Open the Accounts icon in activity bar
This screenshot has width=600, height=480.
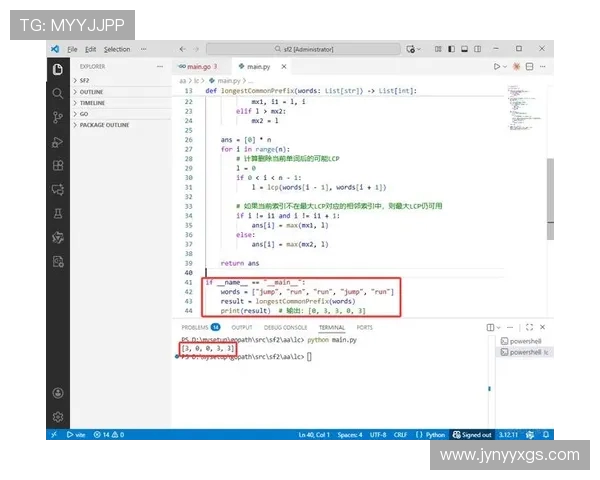58,393
